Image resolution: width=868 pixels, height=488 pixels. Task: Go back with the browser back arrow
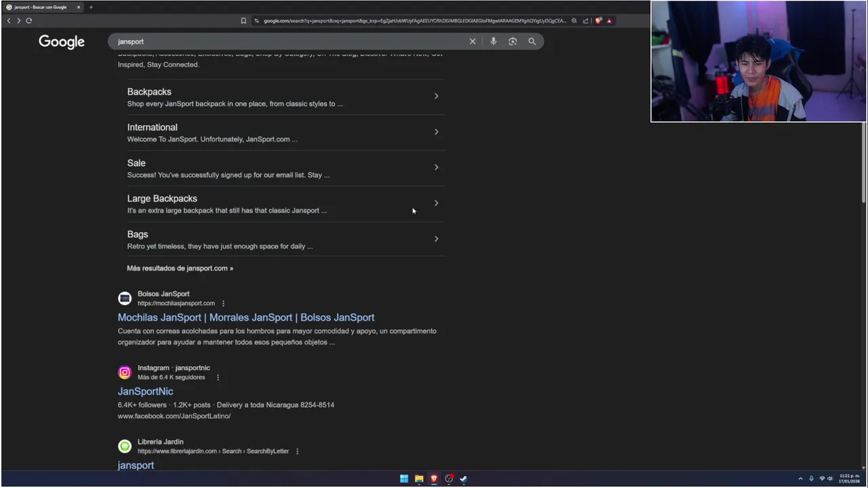(x=9, y=20)
